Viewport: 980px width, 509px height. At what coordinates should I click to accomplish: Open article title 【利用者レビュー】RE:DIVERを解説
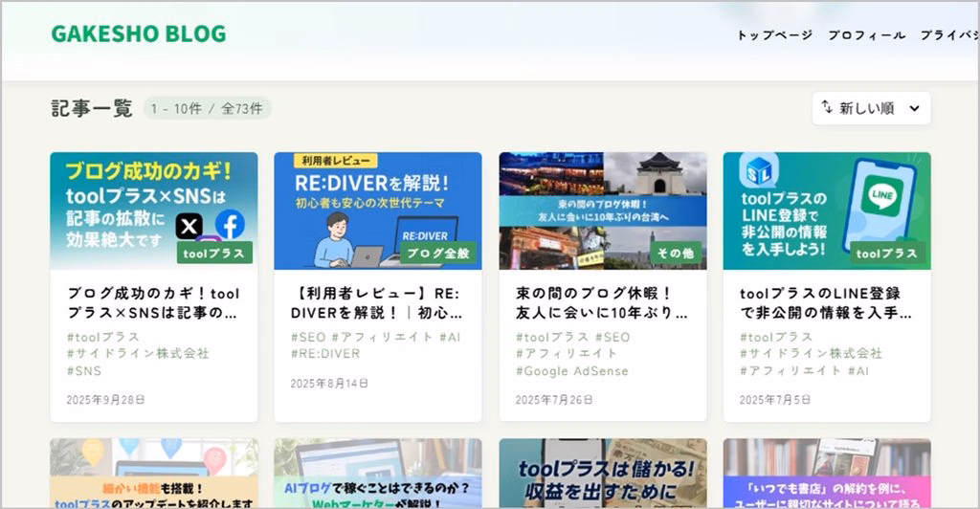[377, 303]
